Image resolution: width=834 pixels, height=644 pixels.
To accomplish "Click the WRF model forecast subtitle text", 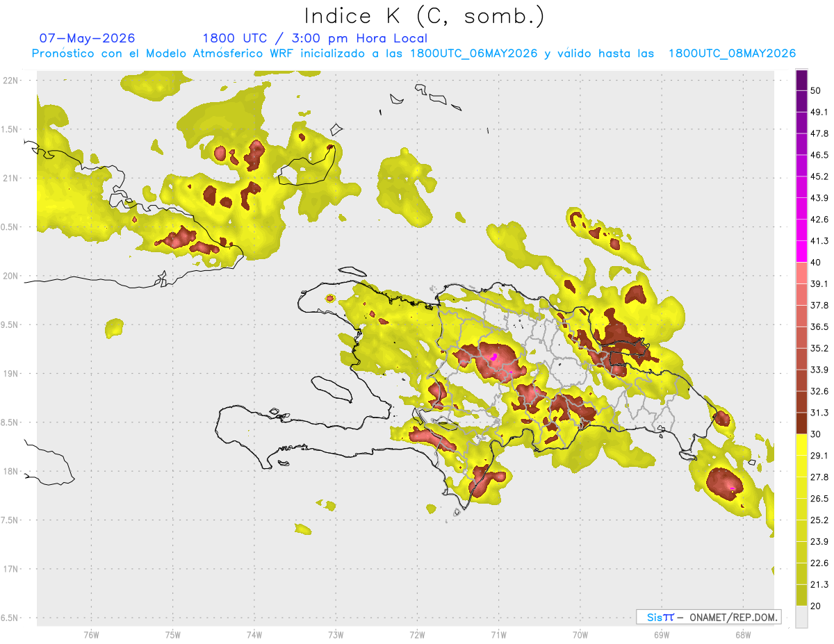I will (414, 53).
